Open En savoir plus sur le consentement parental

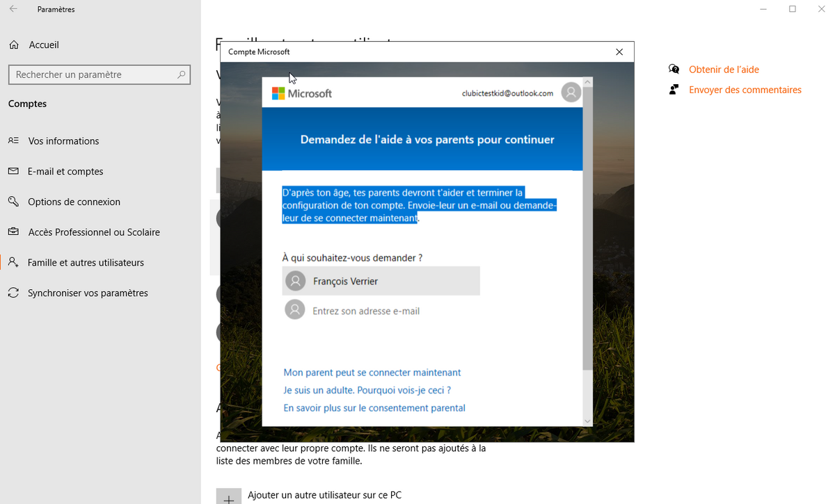374,408
